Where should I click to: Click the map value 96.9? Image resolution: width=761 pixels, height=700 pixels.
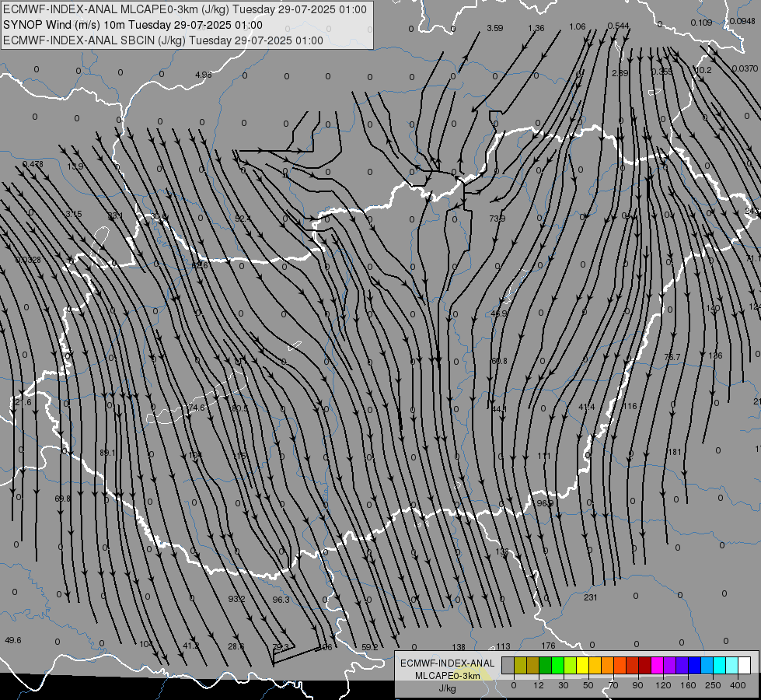pos(545,503)
